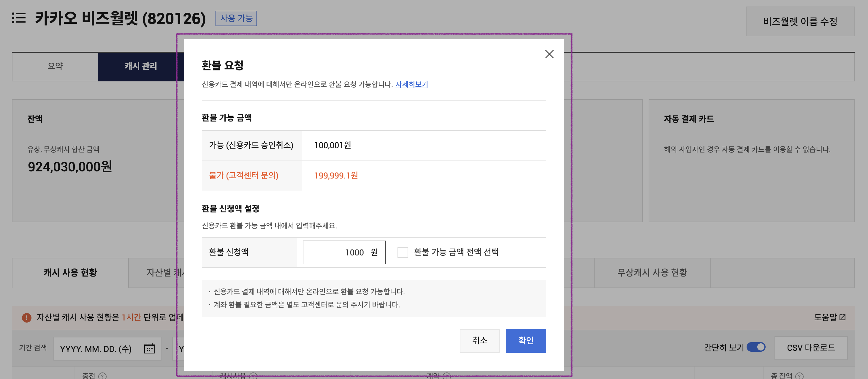
Task: Open calendar icon in start date field
Action: pos(149,348)
